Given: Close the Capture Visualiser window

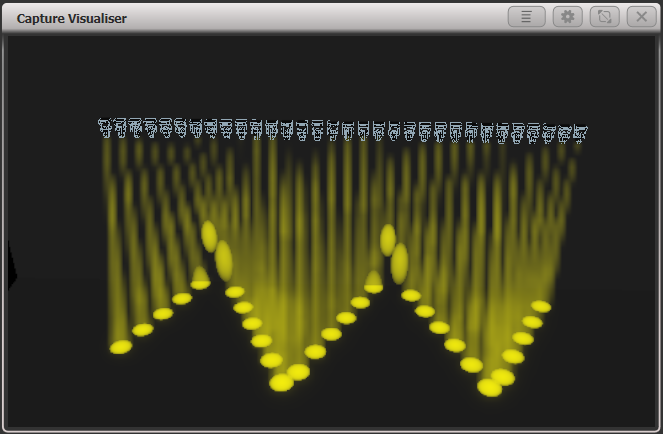Looking at the screenshot, I should 641,17.
